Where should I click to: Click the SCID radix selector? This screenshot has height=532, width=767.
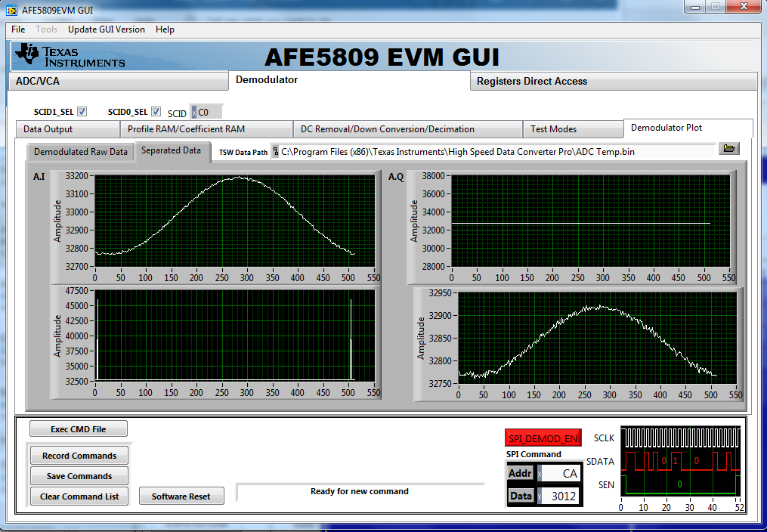pos(193,113)
